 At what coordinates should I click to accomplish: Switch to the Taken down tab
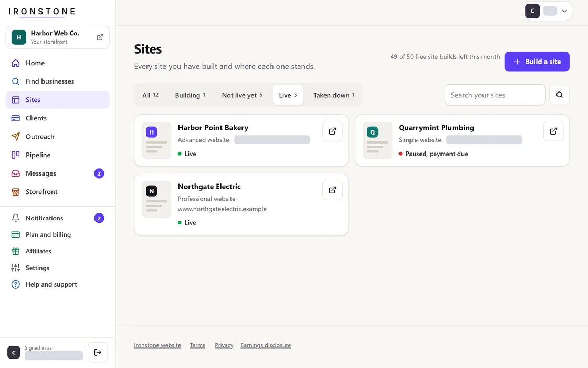[x=334, y=95]
